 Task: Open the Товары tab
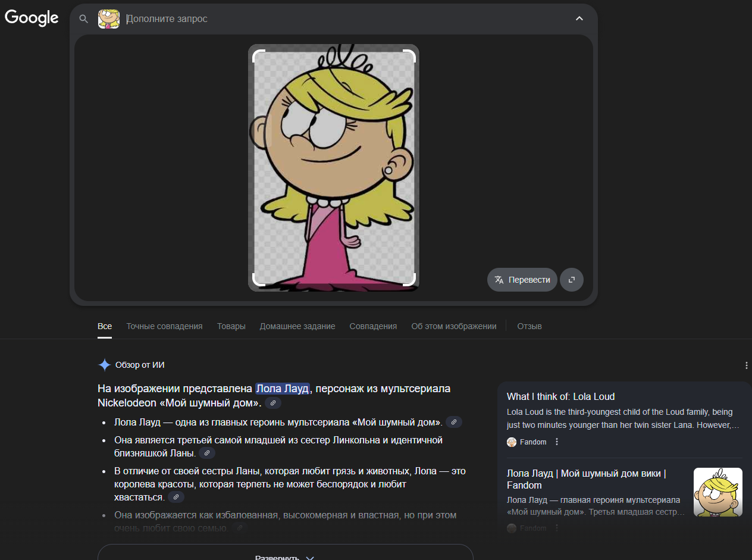tap(231, 326)
